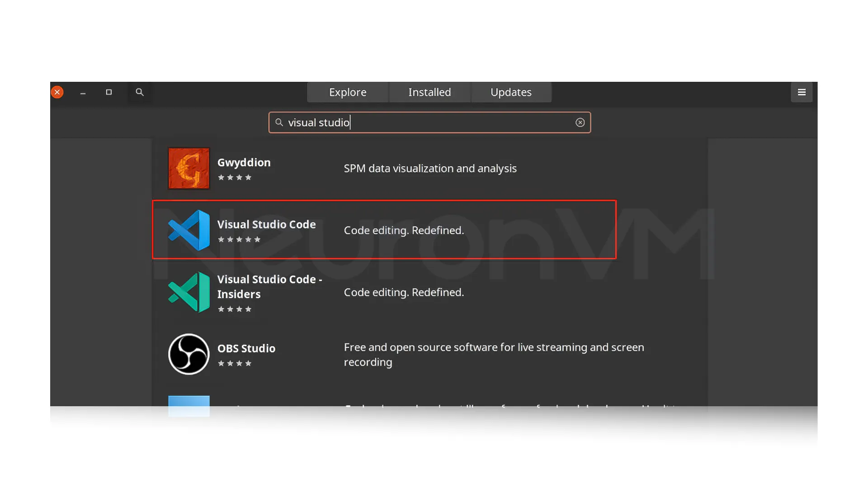The width and height of the screenshot is (868, 488).
Task: Switch to the Installed tab
Action: coord(429,92)
